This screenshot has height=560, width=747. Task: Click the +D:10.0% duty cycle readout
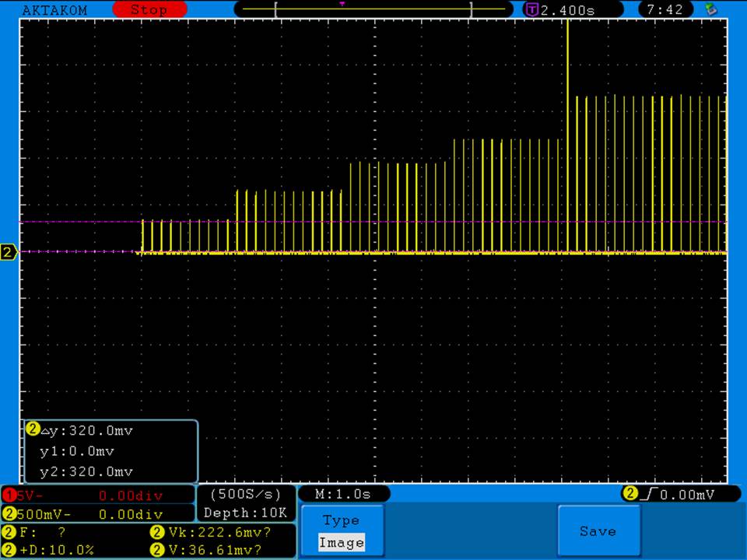(56, 550)
